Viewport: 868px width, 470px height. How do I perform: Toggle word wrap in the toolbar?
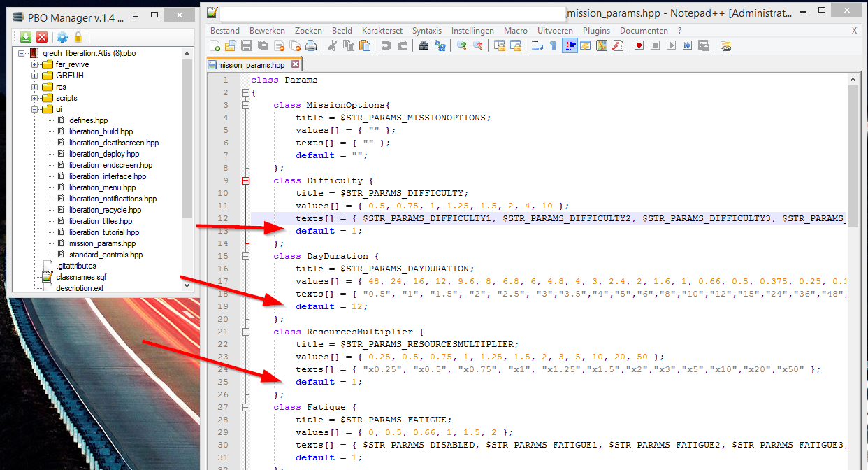pos(537,45)
